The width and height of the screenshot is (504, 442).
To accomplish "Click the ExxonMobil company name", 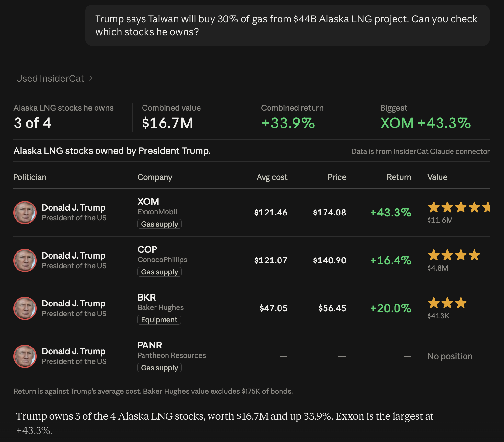I will (x=157, y=212).
